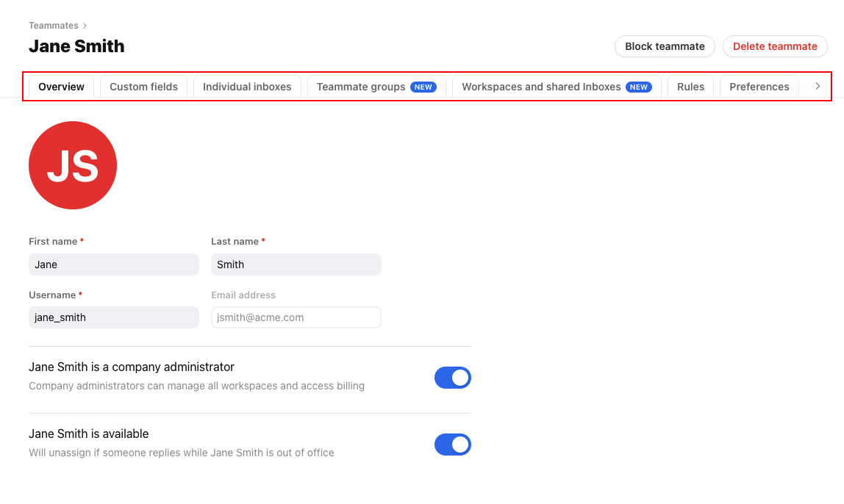Click the Email address input field
The image size is (844, 504).
[x=296, y=317]
